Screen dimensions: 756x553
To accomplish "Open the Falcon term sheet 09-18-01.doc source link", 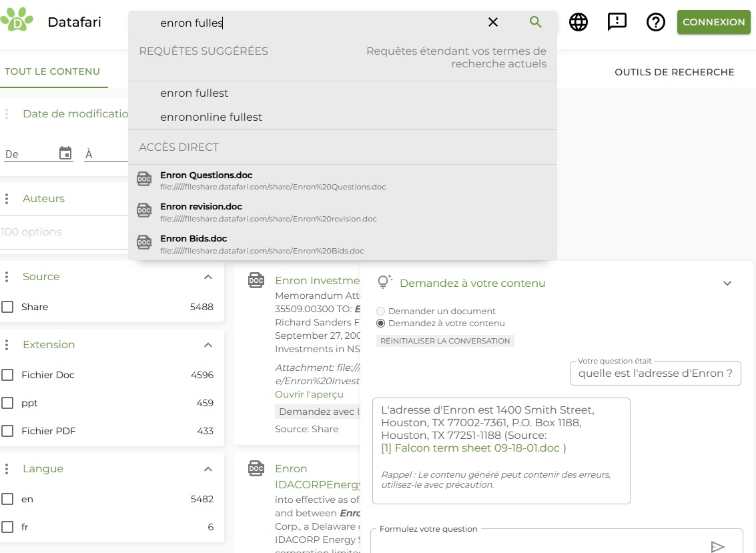I will click(x=470, y=448).
